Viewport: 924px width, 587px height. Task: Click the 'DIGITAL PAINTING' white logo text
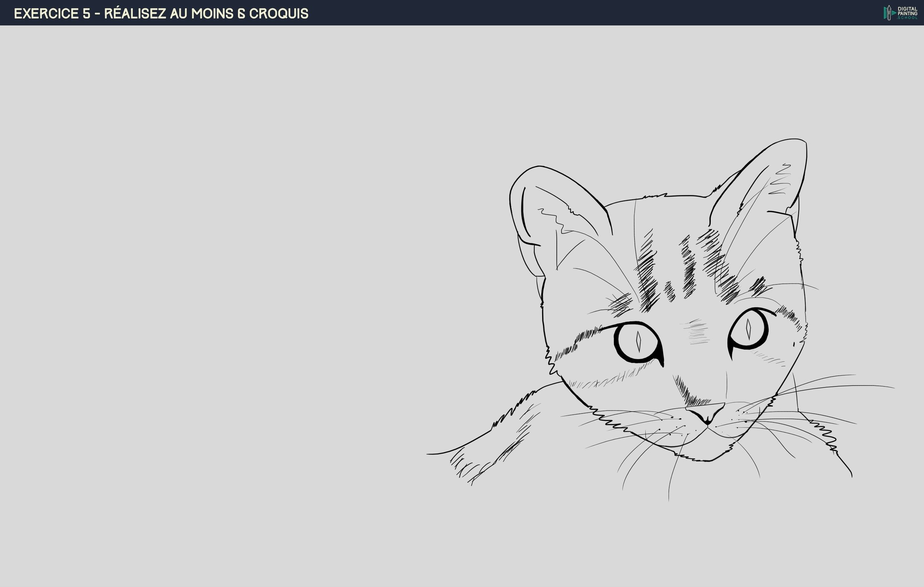click(x=907, y=11)
